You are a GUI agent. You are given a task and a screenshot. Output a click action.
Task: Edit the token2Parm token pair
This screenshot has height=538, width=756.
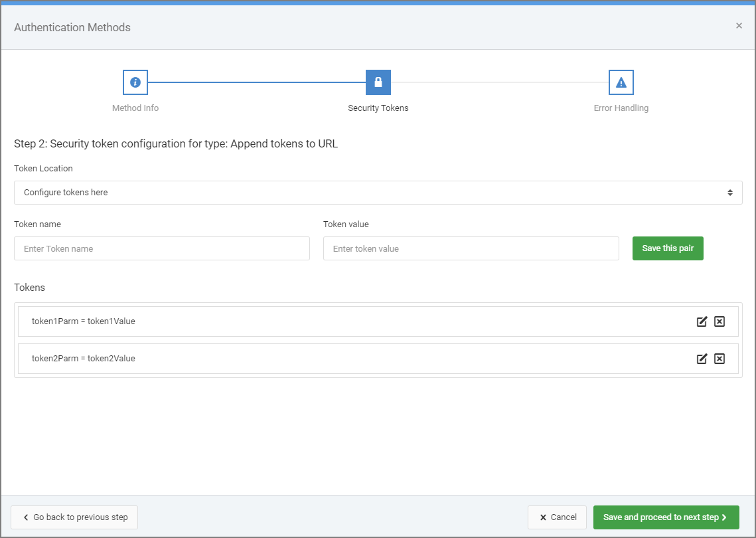coord(702,359)
